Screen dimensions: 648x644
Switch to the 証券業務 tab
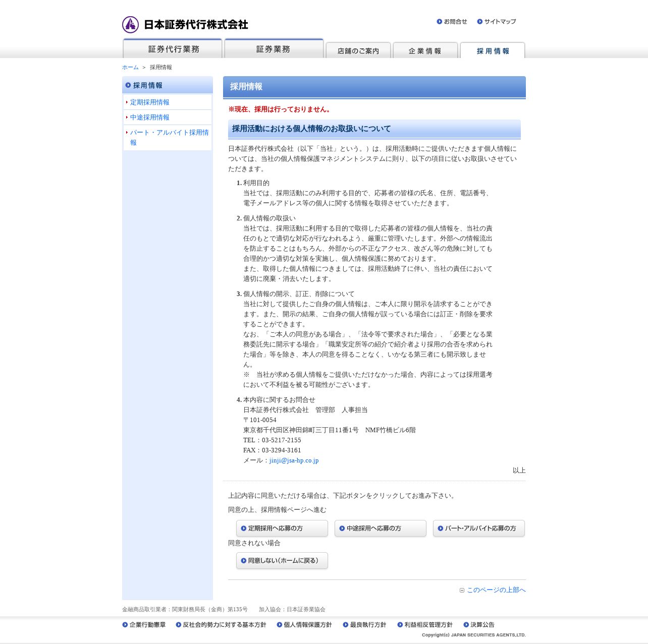point(274,48)
